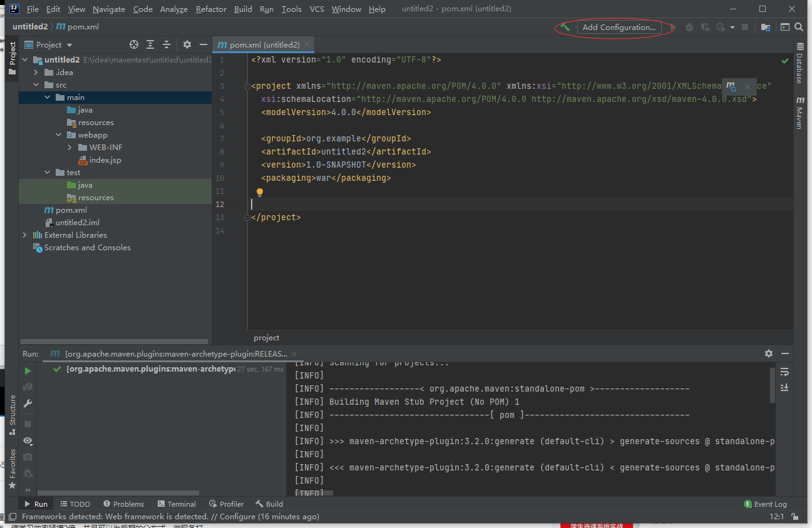Click the green Rerun icon in Run panel
This screenshot has height=528, width=812.
pyautogui.click(x=28, y=371)
